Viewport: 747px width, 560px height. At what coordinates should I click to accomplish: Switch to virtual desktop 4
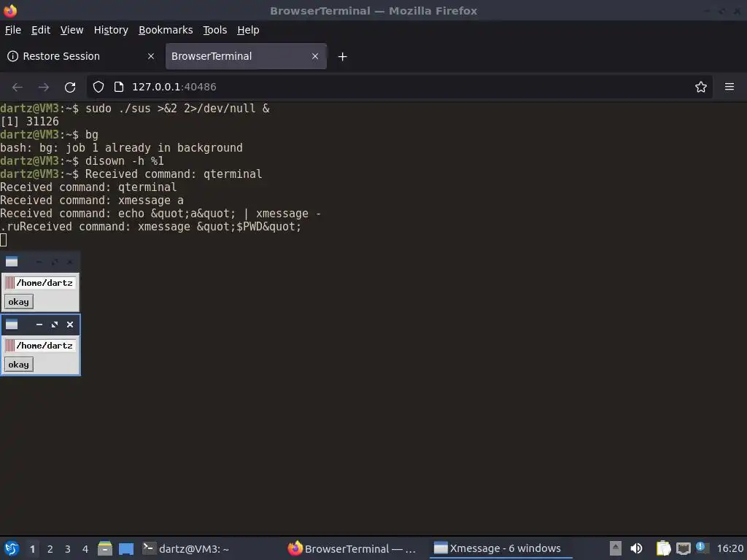pos(85,549)
